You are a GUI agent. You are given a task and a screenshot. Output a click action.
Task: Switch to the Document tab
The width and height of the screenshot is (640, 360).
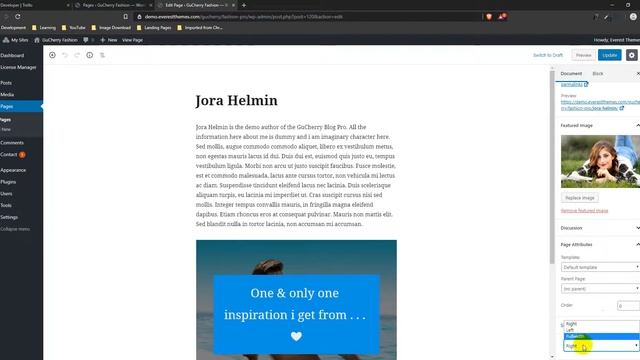coord(571,73)
